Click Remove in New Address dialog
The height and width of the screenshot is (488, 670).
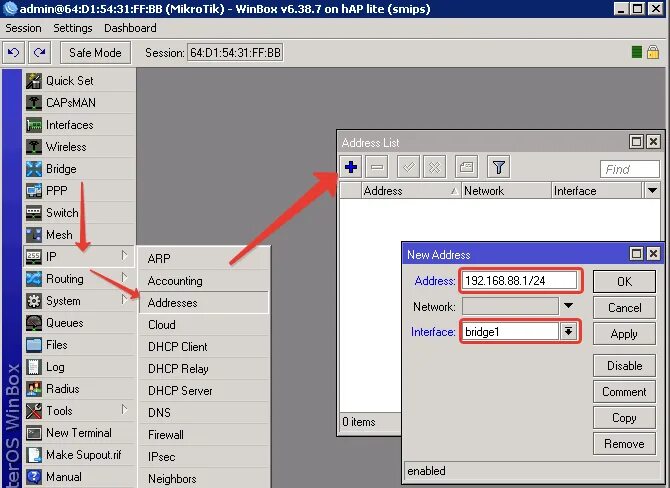click(x=624, y=444)
